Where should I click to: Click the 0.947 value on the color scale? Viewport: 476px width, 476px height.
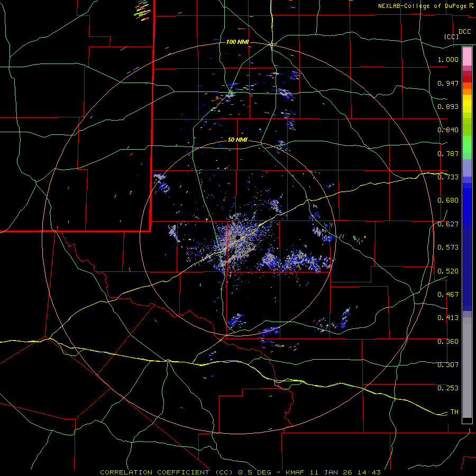448,83
